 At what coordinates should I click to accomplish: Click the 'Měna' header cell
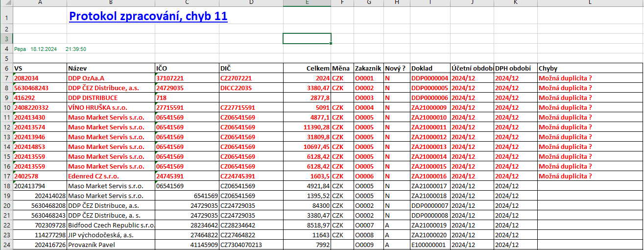pos(342,68)
